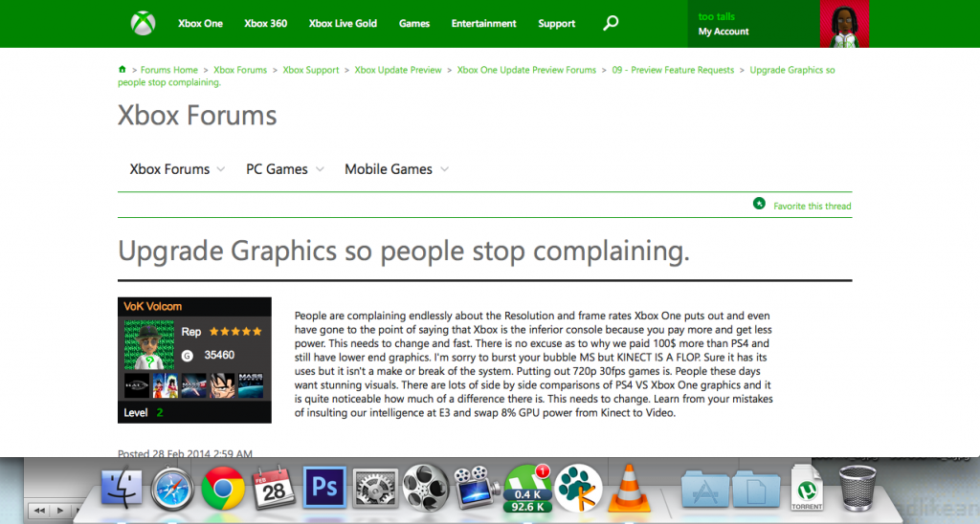The height and width of the screenshot is (524, 980).
Task: Click the My Account link
Action: pos(724,32)
